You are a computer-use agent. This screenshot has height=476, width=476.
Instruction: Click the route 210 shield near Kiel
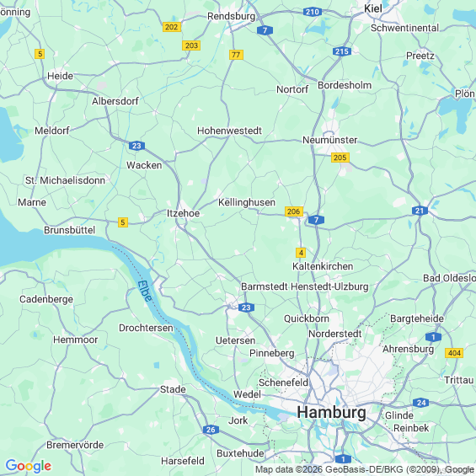tap(313, 12)
